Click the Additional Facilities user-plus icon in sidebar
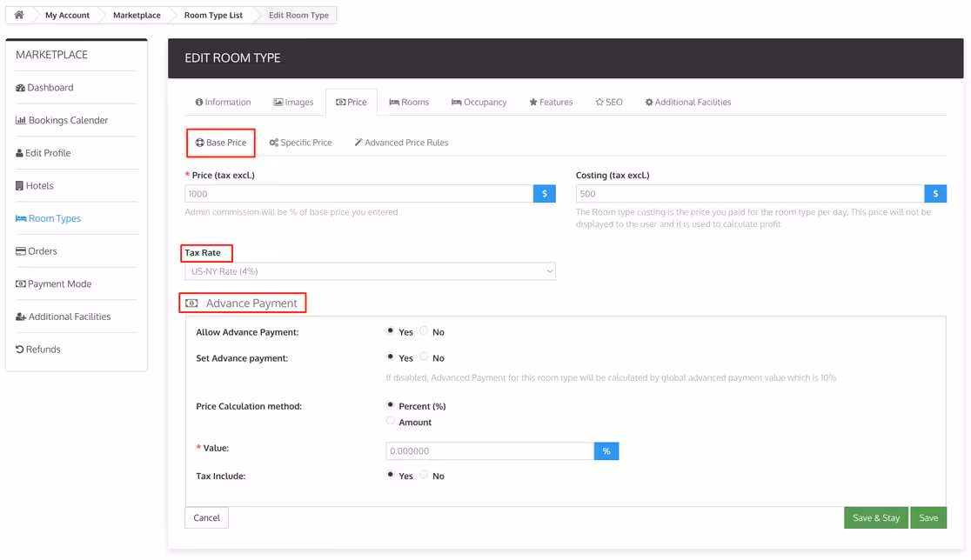Viewport: 971px width, 560px height. pyautogui.click(x=20, y=317)
